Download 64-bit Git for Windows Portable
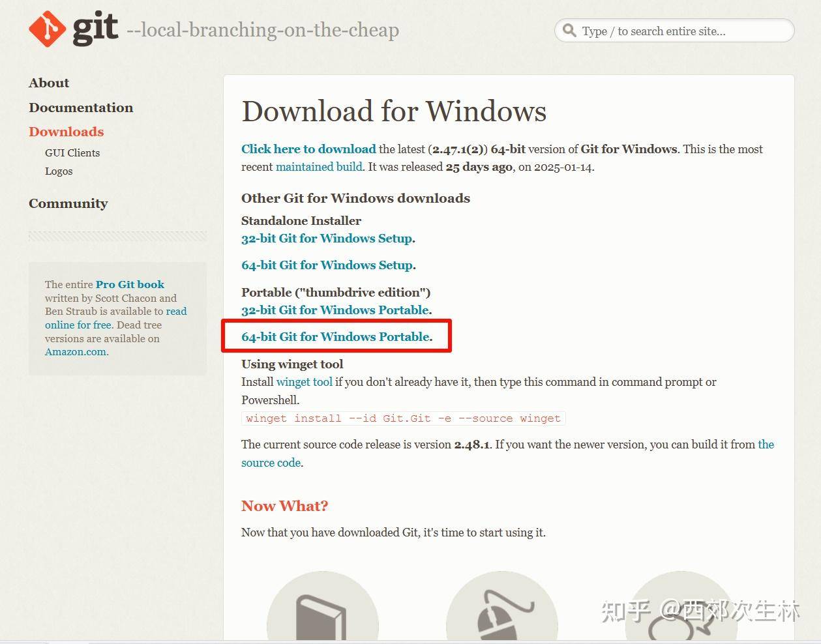The height and width of the screenshot is (644, 821). [335, 337]
